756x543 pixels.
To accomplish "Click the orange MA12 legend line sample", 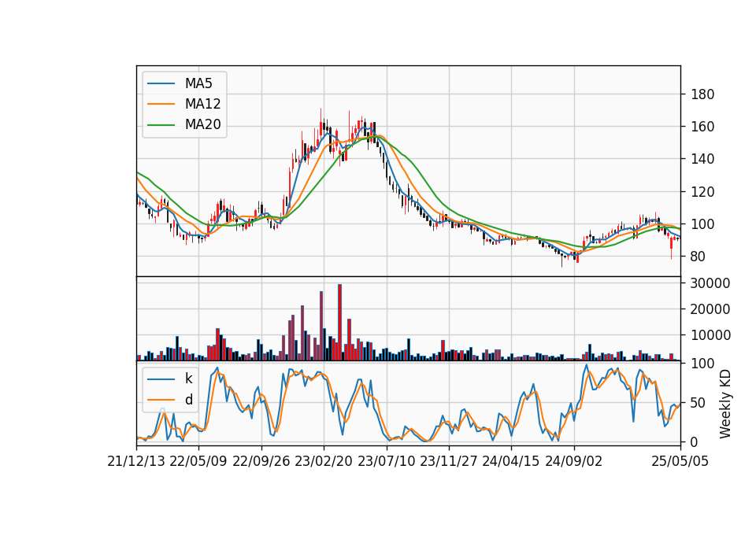I will pyautogui.click(x=161, y=104).
